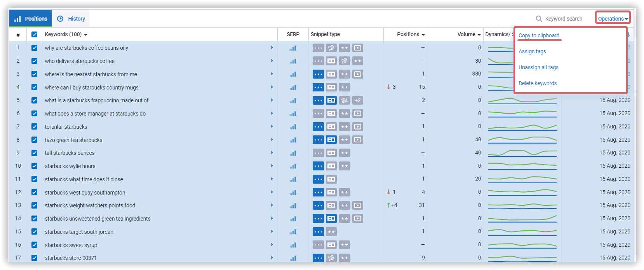
Task: Click '+2' snippet badge in 'what is a starbucks frappuccino' row
Action: click(x=358, y=100)
